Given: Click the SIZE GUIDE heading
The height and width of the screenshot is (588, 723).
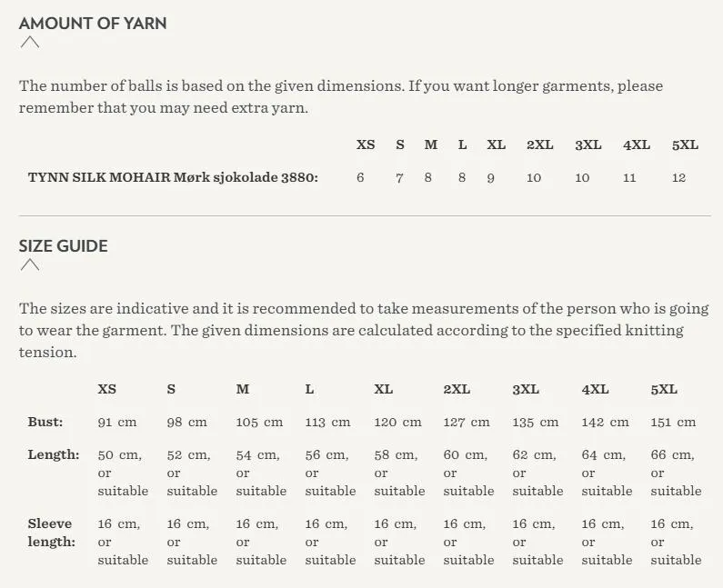Looking at the screenshot, I should tap(63, 246).
